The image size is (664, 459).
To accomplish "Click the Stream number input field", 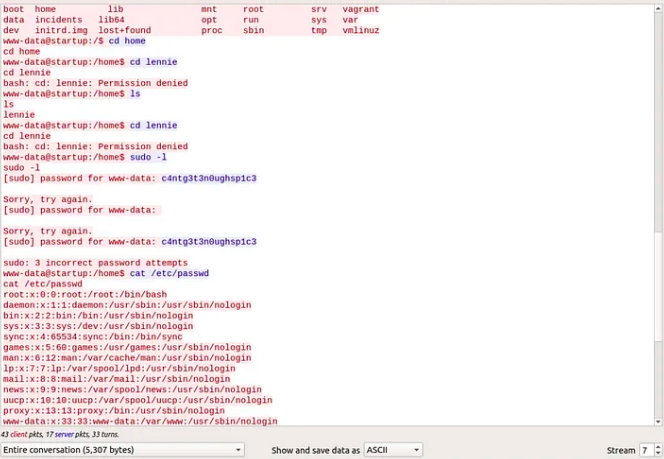I will pyautogui.click(x=647, y=450).
